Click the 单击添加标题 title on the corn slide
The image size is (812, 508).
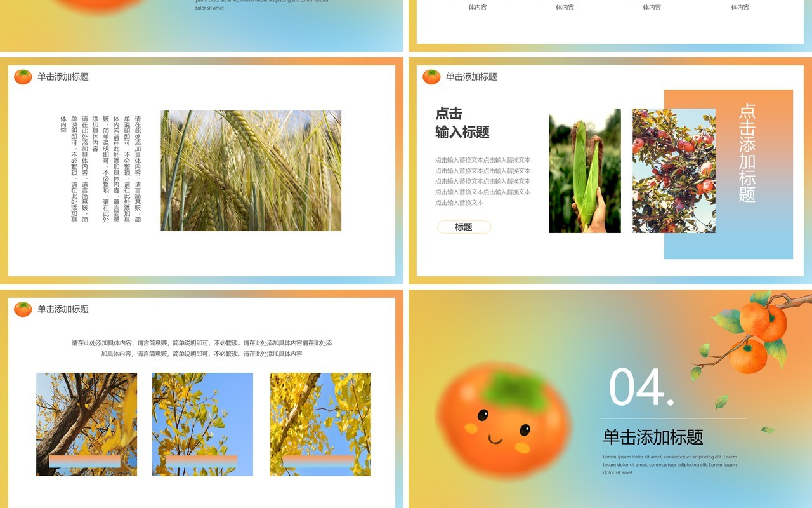[x=471, y=77]
